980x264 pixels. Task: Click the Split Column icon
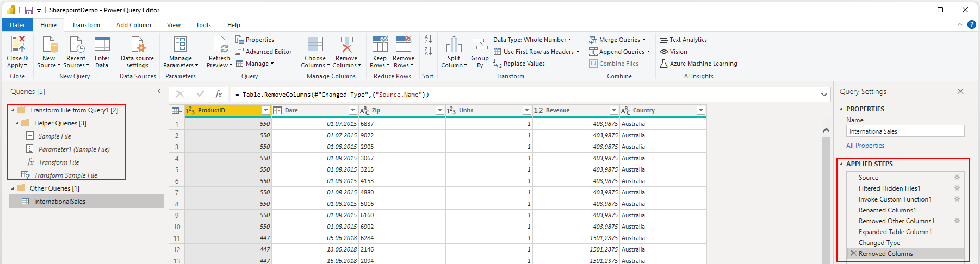[x=454, y=45]
